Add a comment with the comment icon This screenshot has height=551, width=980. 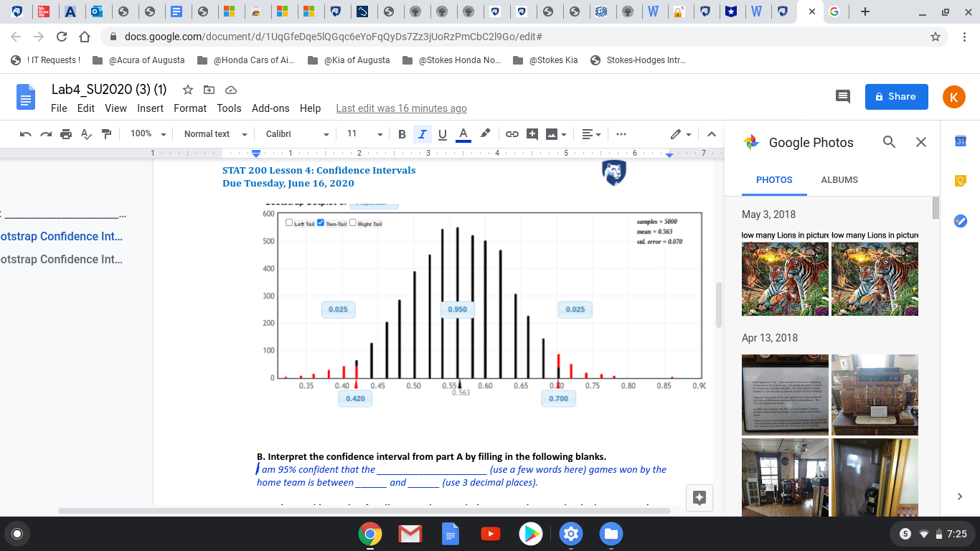tap(532, 134)
